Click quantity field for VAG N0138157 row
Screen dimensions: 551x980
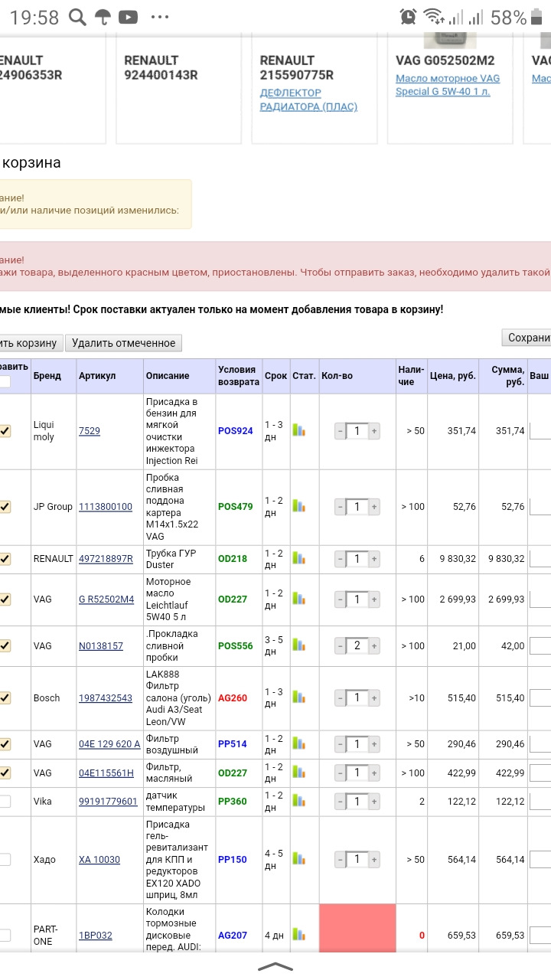click(x=357, y=646)
